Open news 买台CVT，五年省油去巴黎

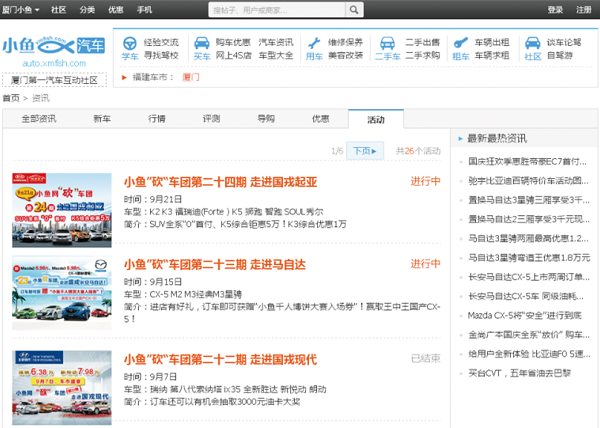tap(520, 373)
